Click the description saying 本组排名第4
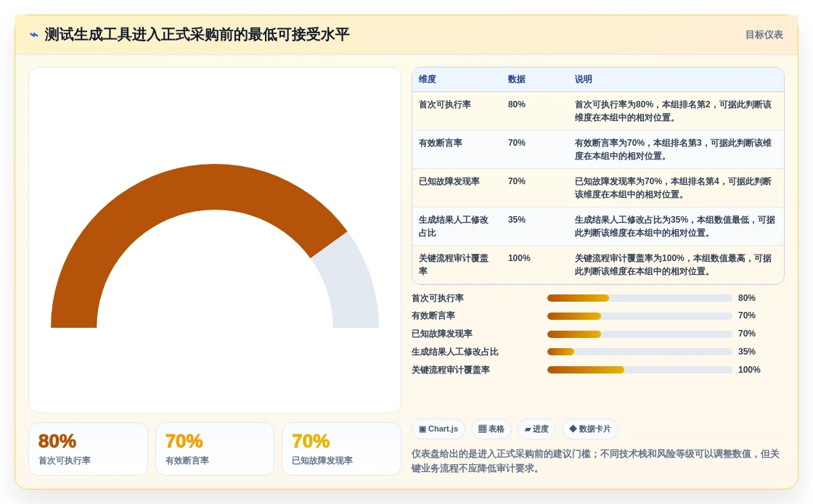This screenshot has width=813, height=504. point(673,188)
